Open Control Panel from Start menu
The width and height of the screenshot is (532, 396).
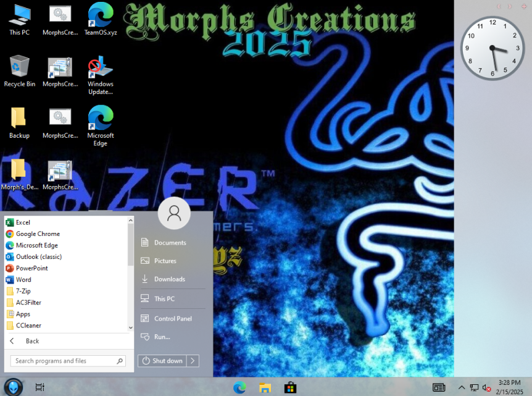pos(172,319)
